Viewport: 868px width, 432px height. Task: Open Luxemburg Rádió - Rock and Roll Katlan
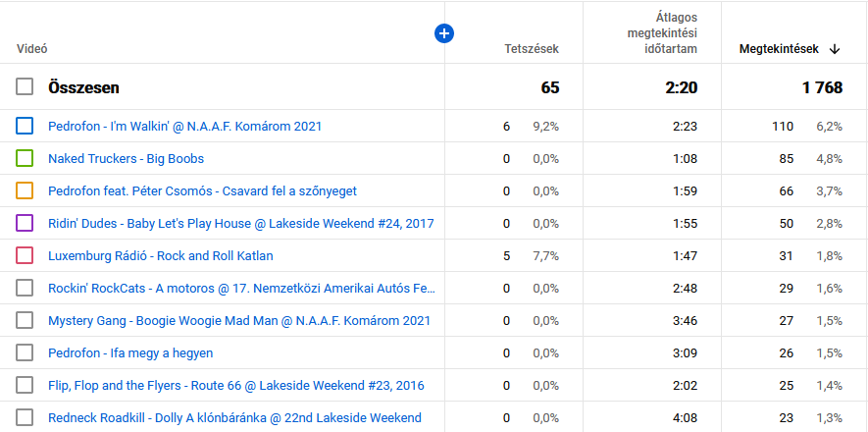point(160,255)
